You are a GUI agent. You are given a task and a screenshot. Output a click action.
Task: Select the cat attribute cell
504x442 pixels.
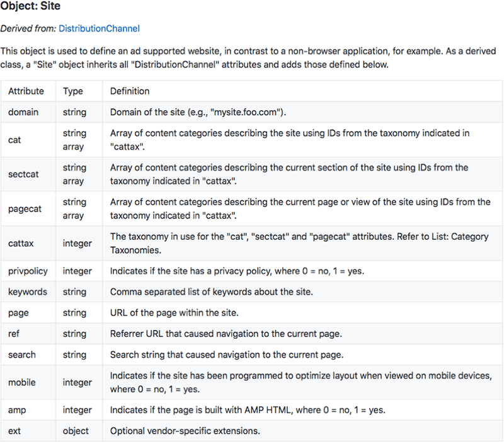point(14,140)
